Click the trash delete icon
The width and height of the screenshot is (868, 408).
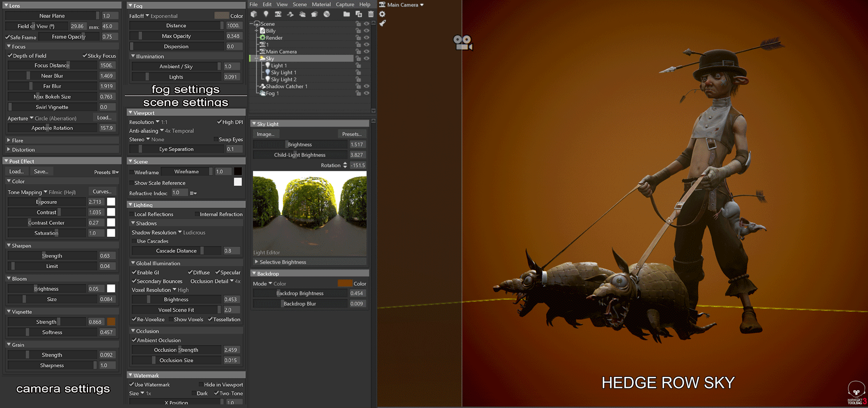tap(370, 14)
